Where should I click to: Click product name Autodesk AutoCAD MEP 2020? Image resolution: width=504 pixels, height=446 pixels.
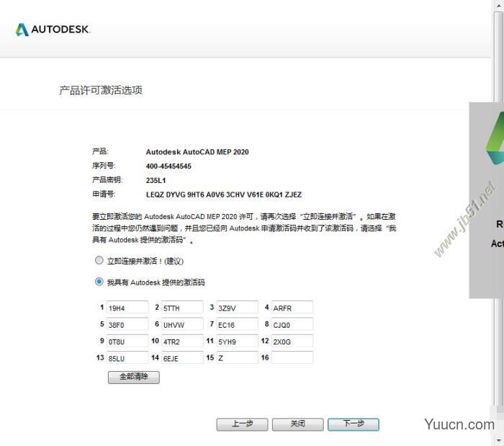[197, 152]
